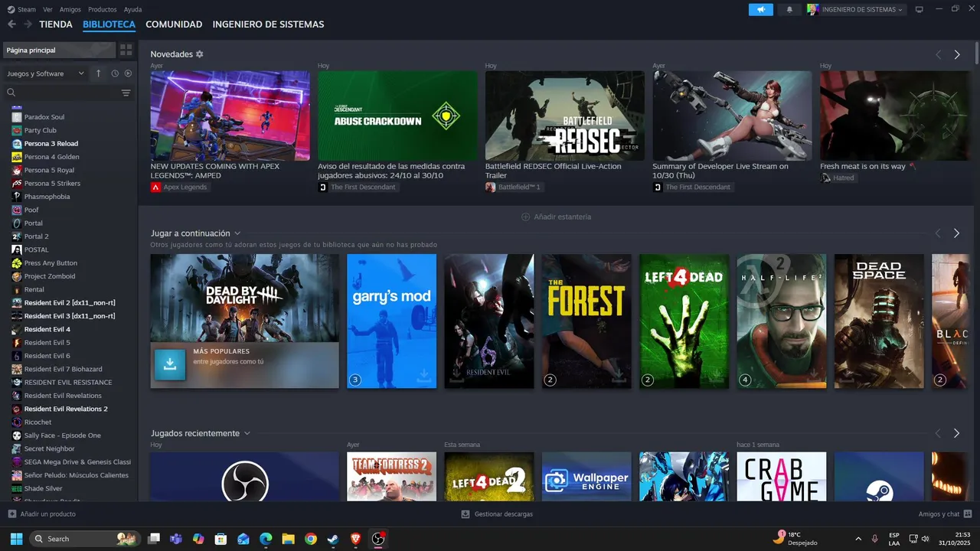The image size is (980, 551).
Task: Select the Resident Evil 6 game cover
Action: coord(489,321)
